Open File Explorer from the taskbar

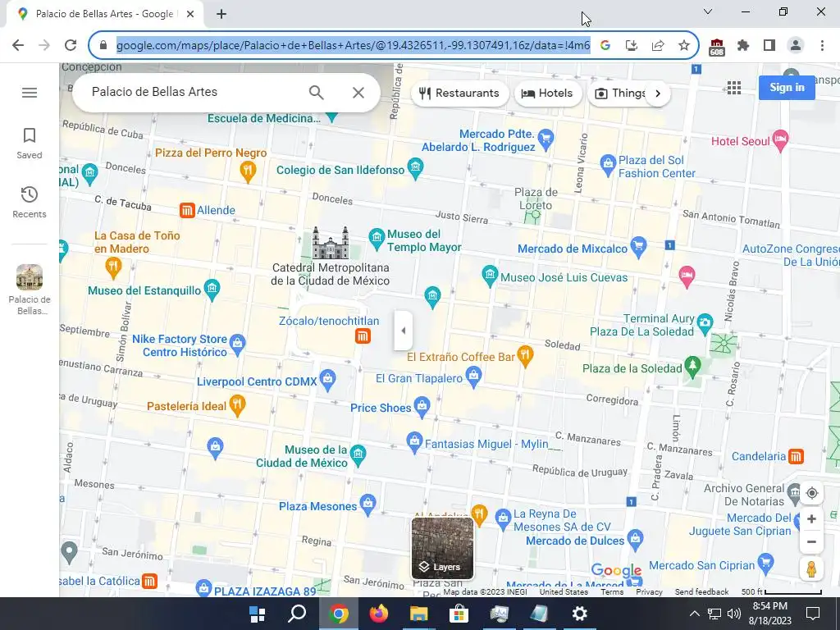(x=419, y=614)
